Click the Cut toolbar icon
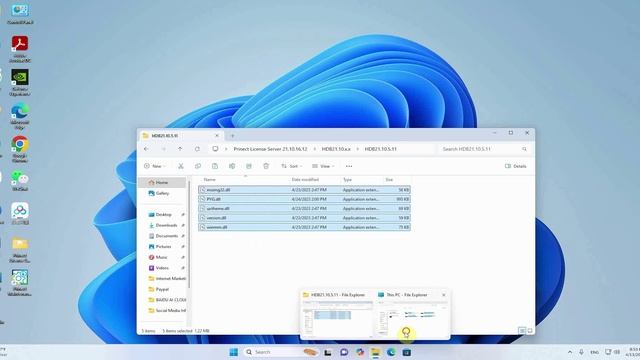The height and width of the screenshot is (360, 640). pos(181,166)
